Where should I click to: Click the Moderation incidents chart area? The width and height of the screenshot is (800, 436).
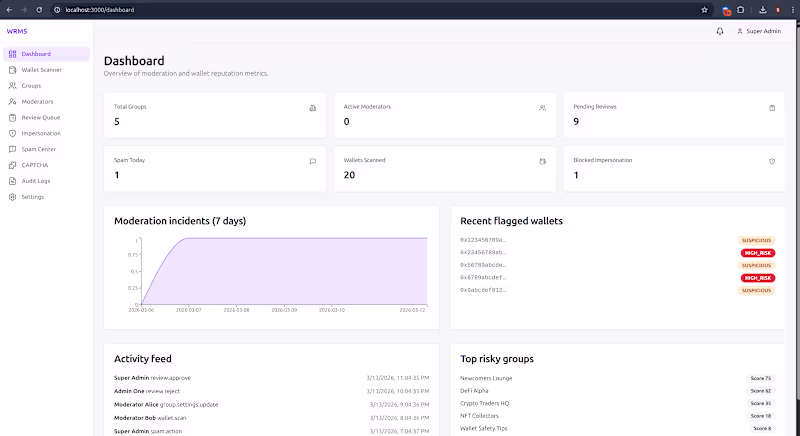coord(284,271)
